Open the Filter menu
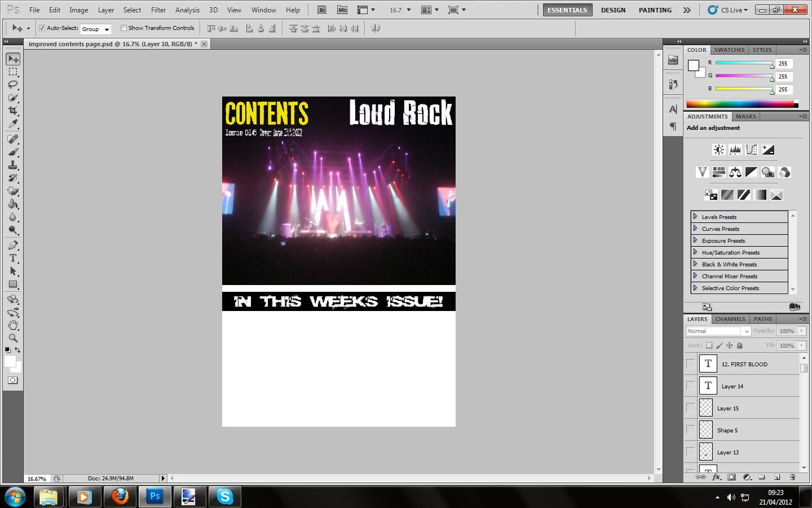812x508 pixels. pyautogui.click(x=158, y=10)
